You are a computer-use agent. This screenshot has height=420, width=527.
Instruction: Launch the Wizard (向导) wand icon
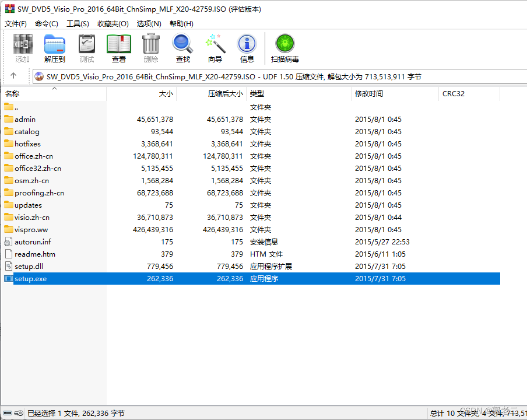(x=215, y=43)
